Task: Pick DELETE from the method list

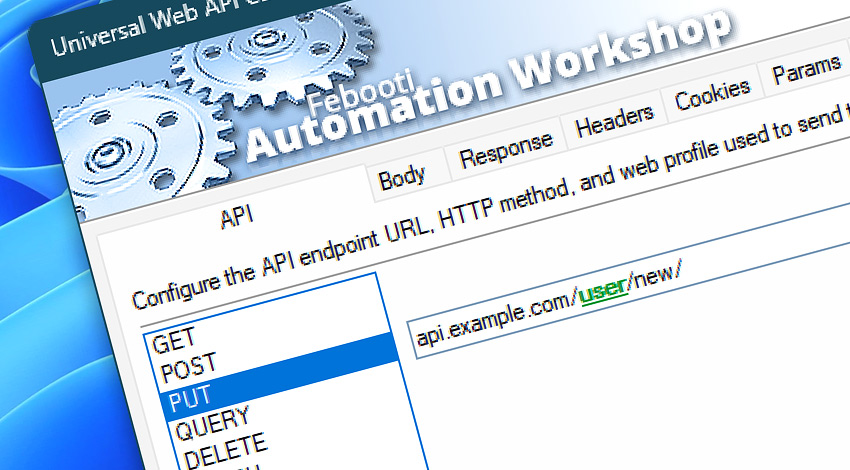Action: tap(226, 450)
